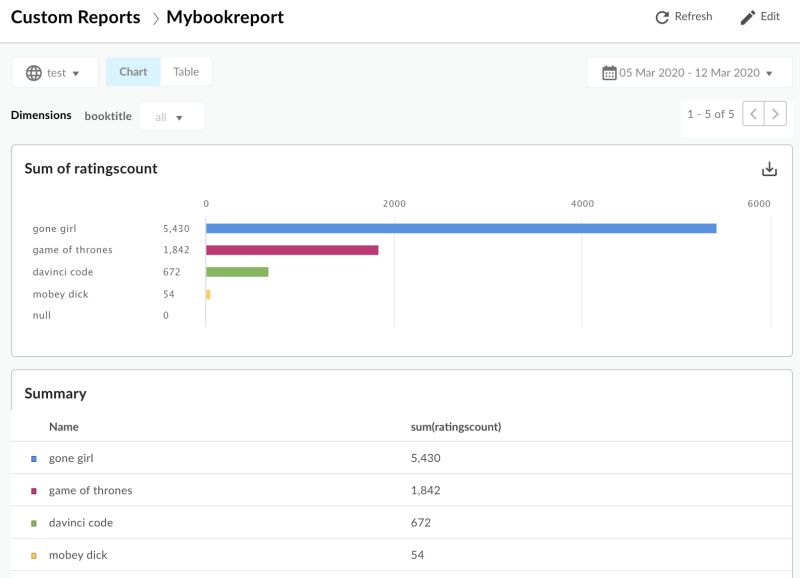Click the gone girl bar in chart

coord(460,227)
